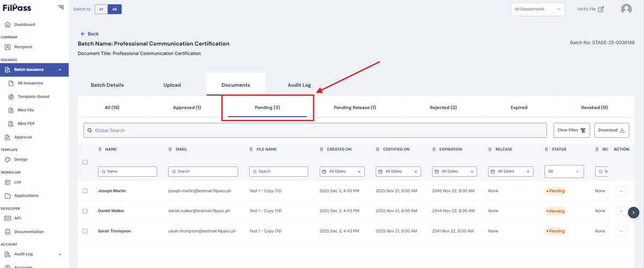
Task: Click the back arrow icon
Action: (x=83, y=34)
